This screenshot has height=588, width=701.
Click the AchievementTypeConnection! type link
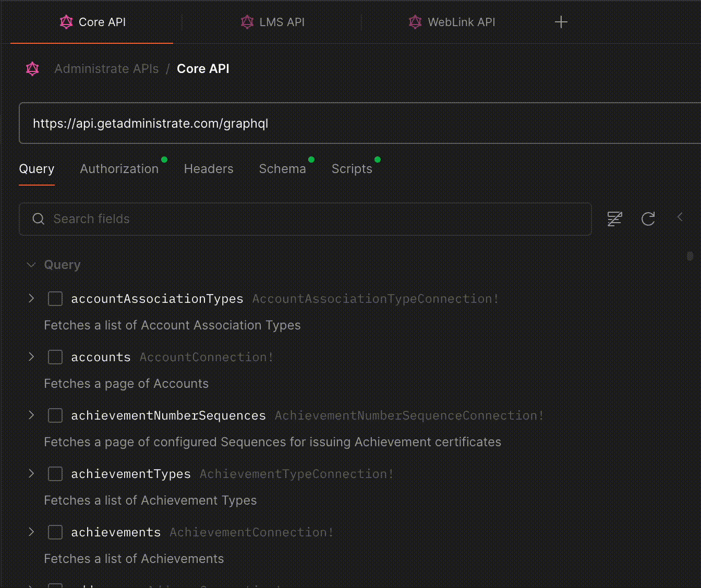[297, 474]
